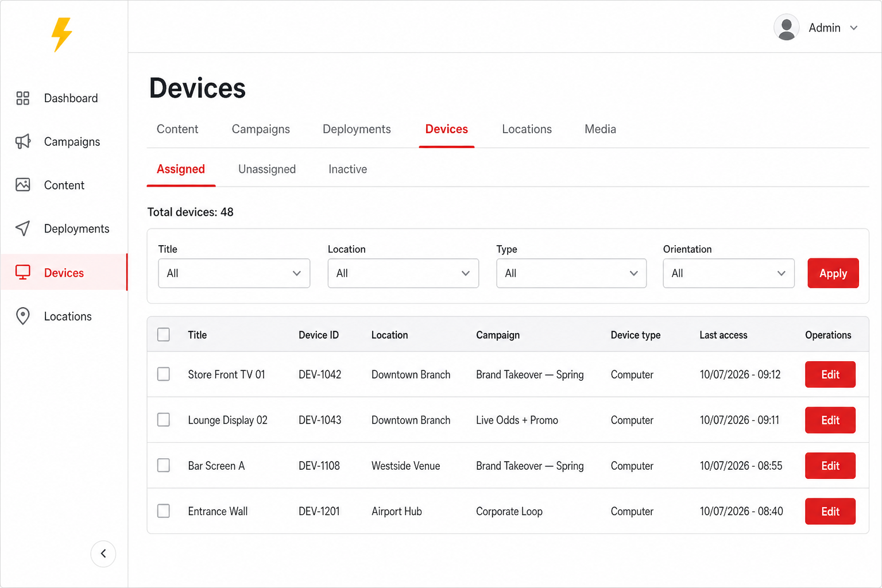Open the Location filter dropdown
Image resolution: width=882 pixels, height=588 pixels.
(x=403, y=273)
